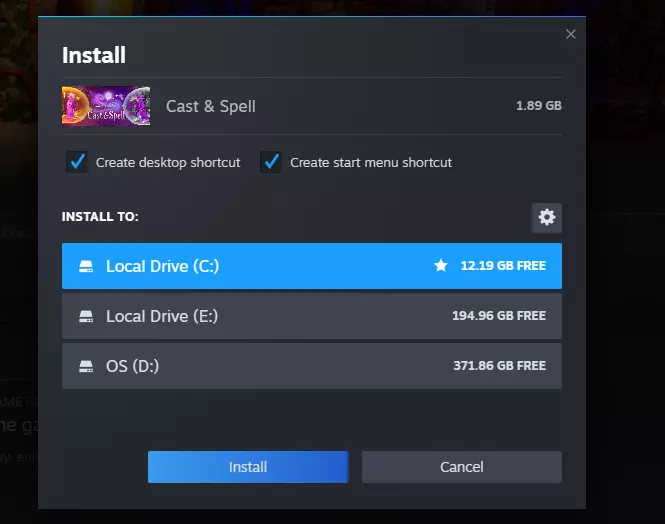This screenshot has height=524, width=665.
Task: Click drive icon next to Local Drive (E:)
Action: tap(86, 316)
